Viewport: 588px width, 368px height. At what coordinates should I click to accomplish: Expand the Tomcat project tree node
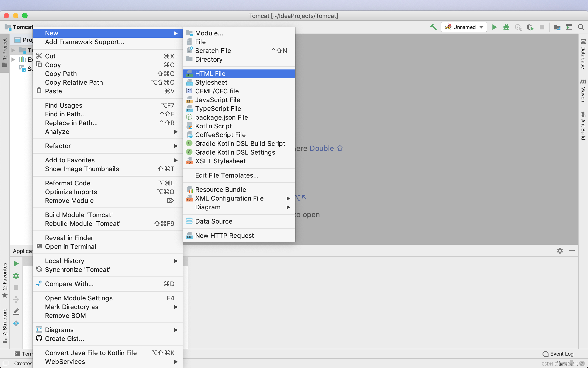[13, 50]
